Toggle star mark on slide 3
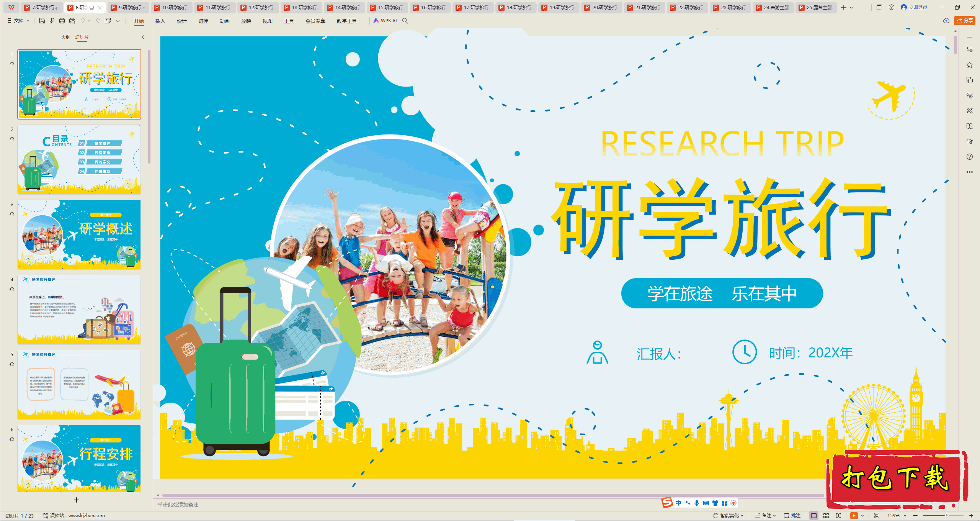The width and height of the screenshot is (980, 521). click(12, 214)
